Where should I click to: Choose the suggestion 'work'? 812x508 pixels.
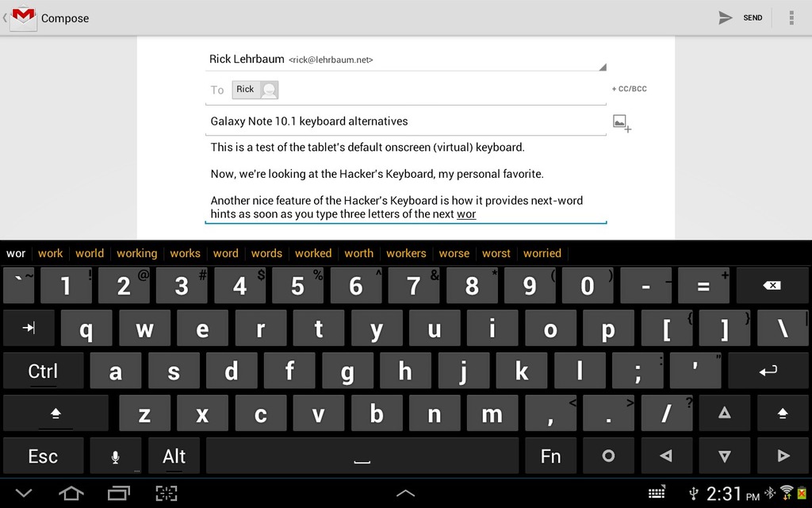pos(50,253)
